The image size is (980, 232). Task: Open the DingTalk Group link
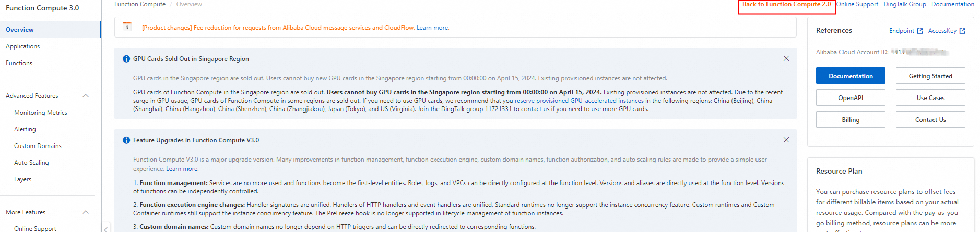905,4
